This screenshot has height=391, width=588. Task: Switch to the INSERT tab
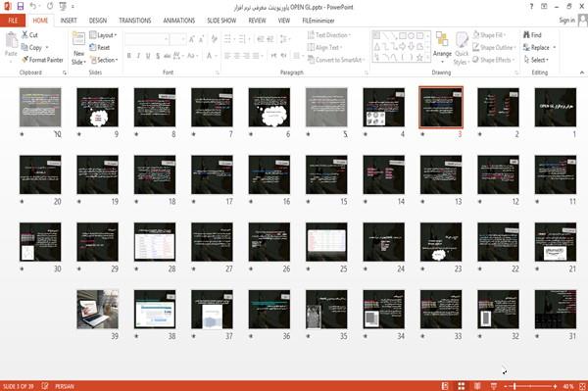[69, 21]
